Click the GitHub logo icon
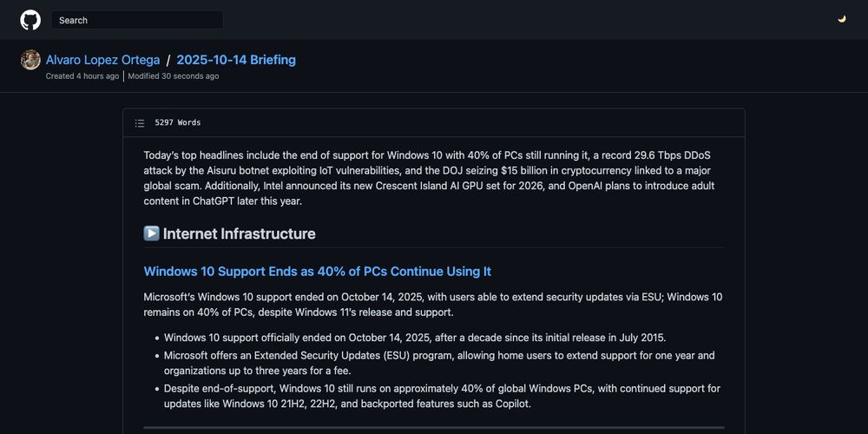The height and width of the screenshot is (434, 868). (x=30, y=20)
